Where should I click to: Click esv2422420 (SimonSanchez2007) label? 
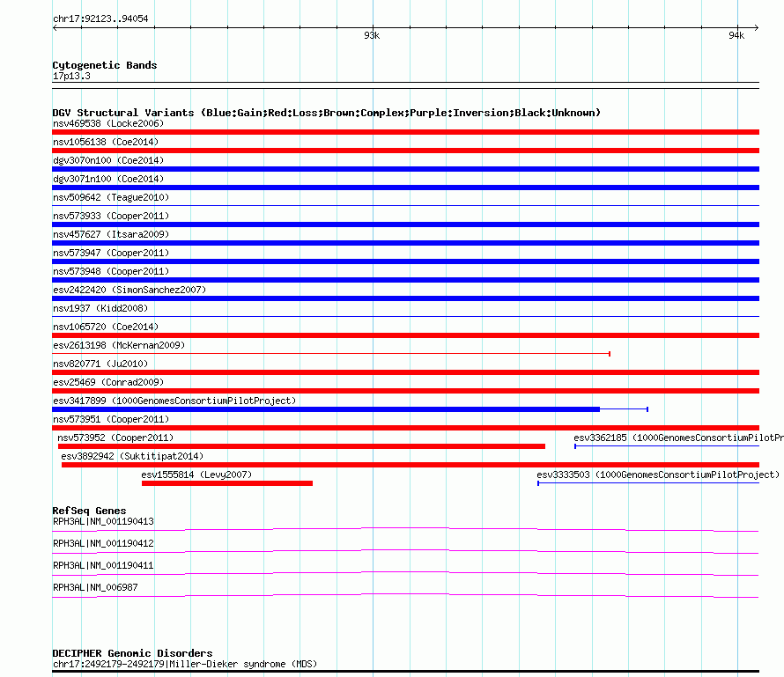[129, 290]
